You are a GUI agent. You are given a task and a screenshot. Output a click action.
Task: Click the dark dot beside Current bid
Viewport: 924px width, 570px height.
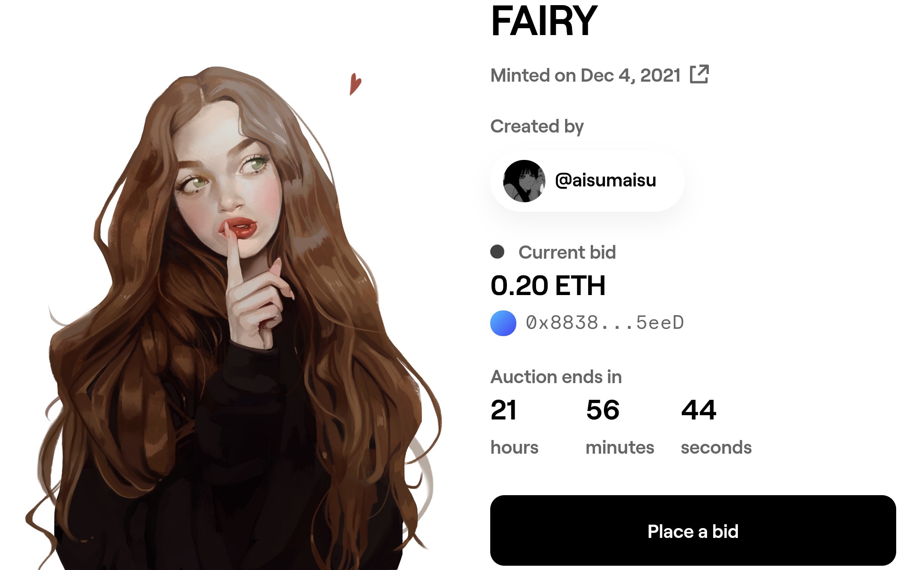497,251
